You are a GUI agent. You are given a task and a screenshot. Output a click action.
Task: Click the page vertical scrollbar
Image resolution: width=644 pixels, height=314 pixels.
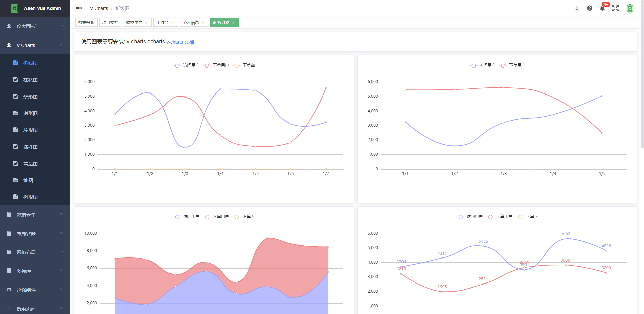tap(642, 74)
